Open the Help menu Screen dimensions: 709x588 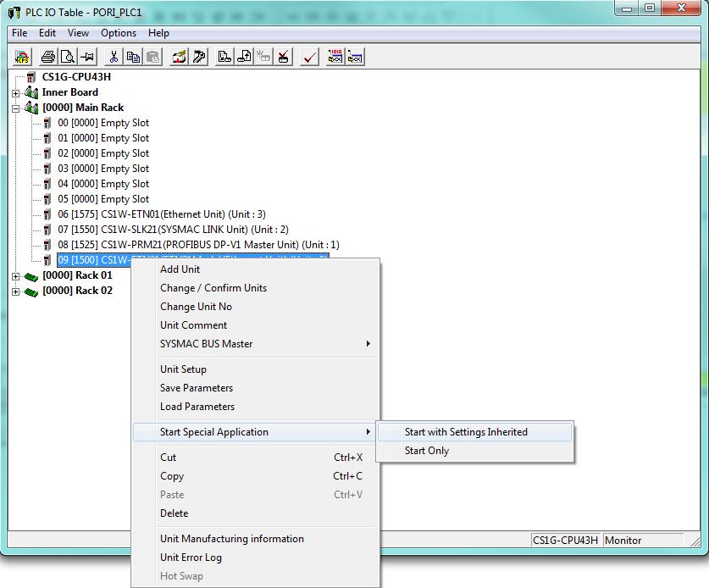[158, 33]
